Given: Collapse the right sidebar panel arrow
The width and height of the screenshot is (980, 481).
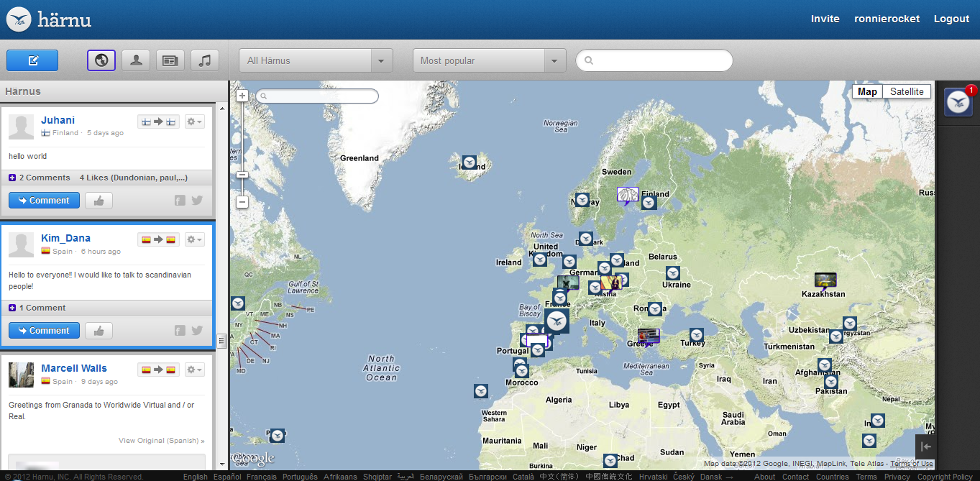Looking at the screenshot, I should tap(926, 446).
